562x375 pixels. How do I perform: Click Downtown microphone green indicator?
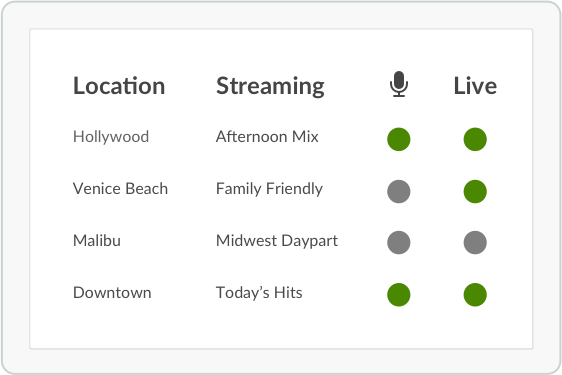pyautogui.click(x=399, y=295)
